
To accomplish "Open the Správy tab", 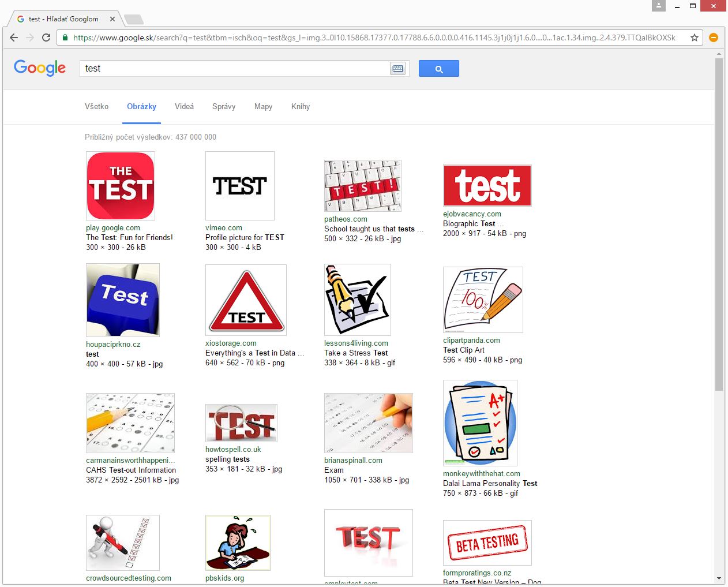I will (224, 107).
